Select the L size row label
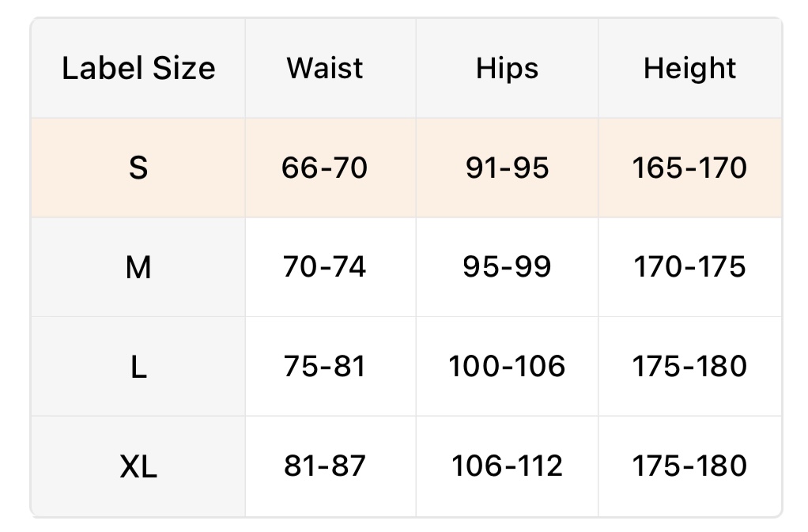The width and height of the screenshot is (808, 532). pos(138,367)
